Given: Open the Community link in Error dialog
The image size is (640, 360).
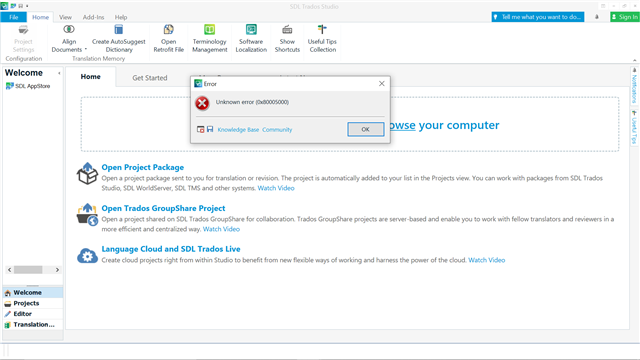Looking at the screenshot, I should click(x=277, y=130).
